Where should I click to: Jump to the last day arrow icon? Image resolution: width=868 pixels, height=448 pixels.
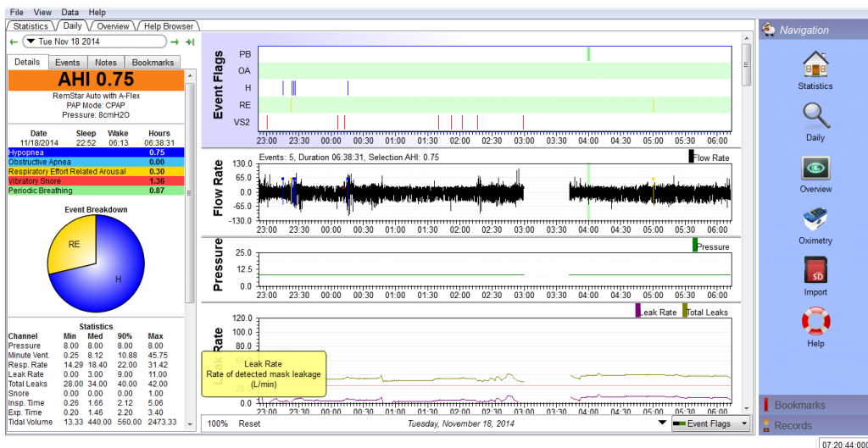190,41
